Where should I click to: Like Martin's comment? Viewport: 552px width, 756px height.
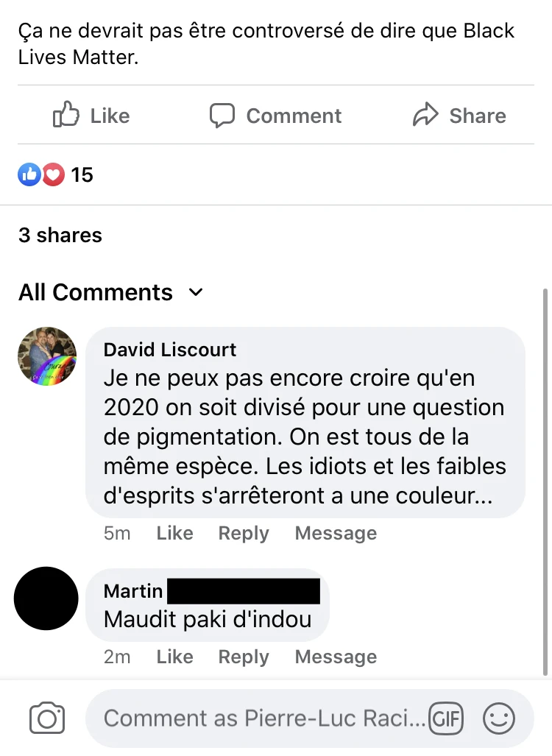[x=174, y=657]
